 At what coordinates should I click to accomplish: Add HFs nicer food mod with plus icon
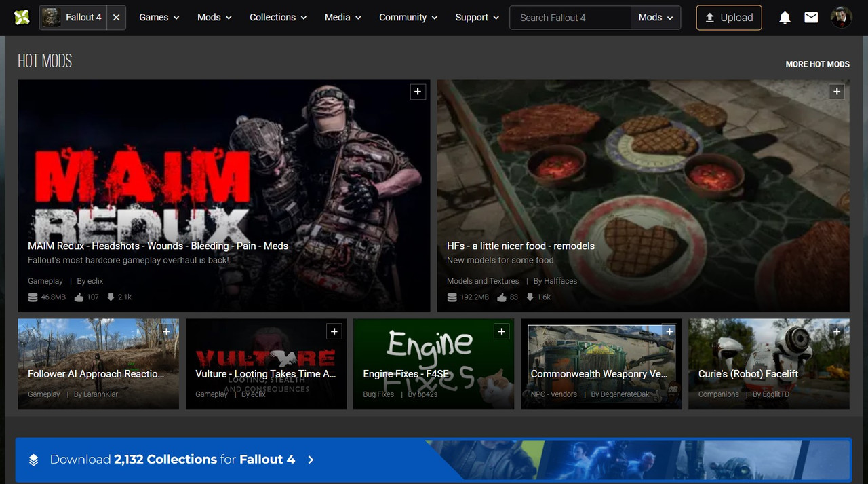[837, 92]
